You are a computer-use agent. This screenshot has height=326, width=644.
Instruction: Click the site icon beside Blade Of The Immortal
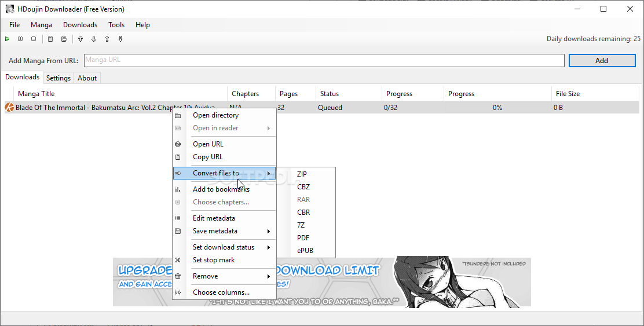coord(9,108)
